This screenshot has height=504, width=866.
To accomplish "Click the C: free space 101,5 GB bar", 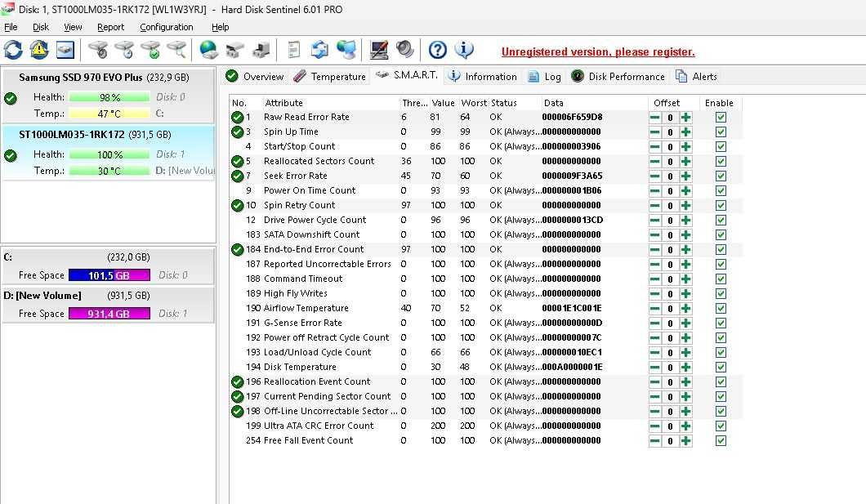I will tap(109, 275).
